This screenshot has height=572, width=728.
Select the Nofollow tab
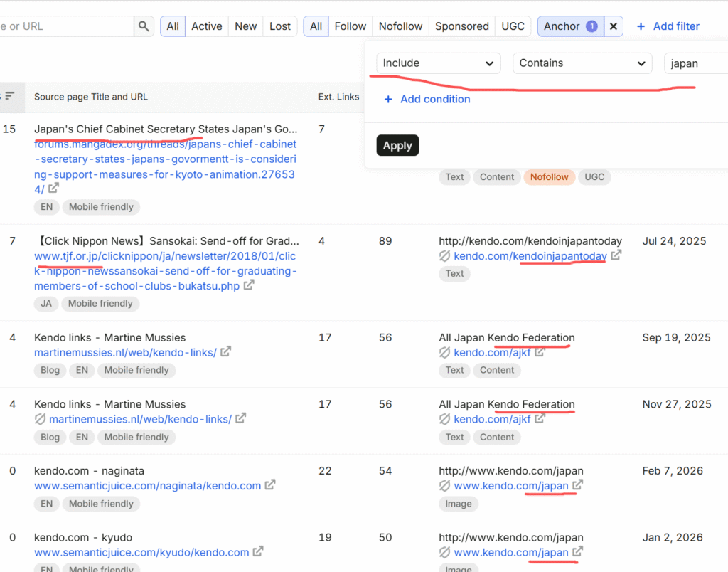pyautogui.click(x=401, y=26)
